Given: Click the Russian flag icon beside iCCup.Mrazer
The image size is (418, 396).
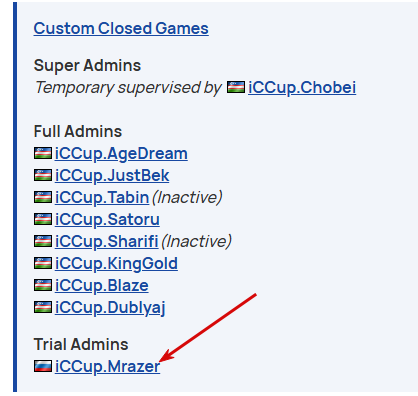Looking at the screenshot, I should [43, 366].
